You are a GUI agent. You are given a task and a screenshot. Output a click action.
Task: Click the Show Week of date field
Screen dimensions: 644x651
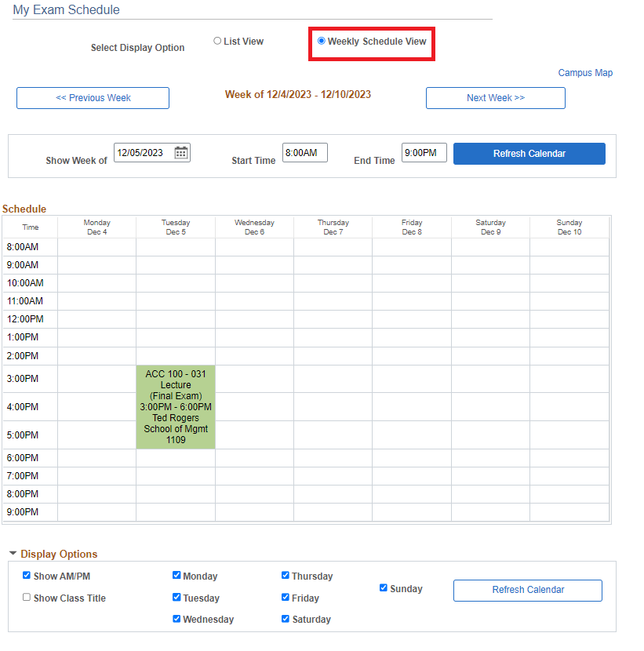click(143, 153)
